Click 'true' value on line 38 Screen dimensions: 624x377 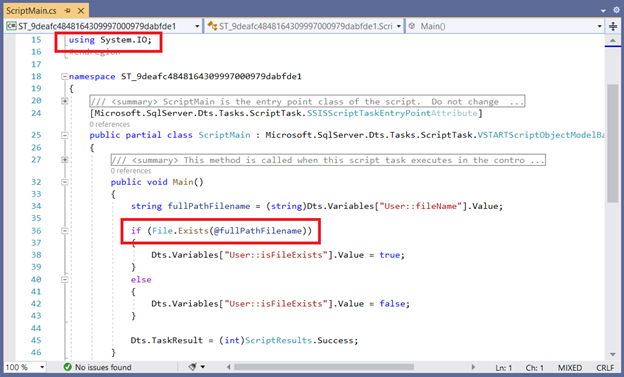click(390, 255)
